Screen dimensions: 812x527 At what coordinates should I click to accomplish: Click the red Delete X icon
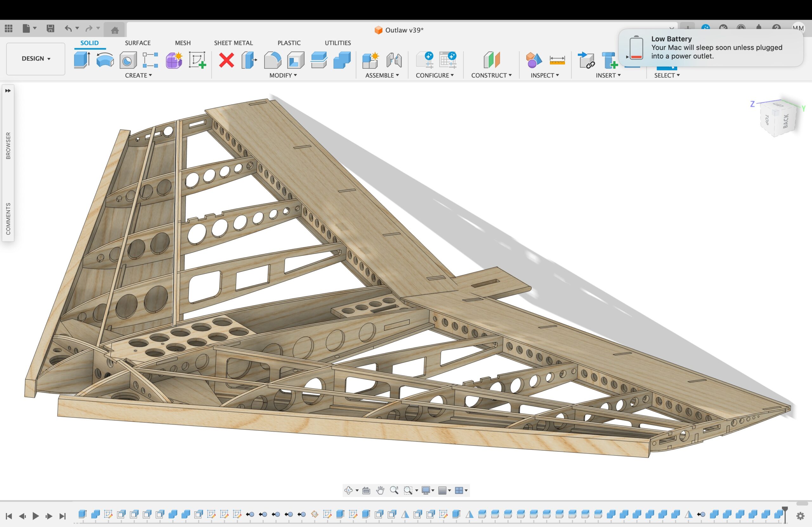(x=226, y=60)
